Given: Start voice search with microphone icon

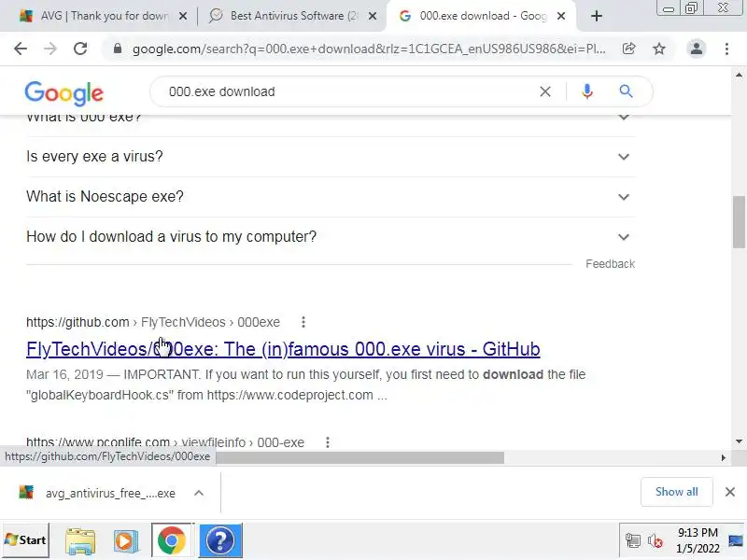Looking at the screenshot, I should 587,91.
